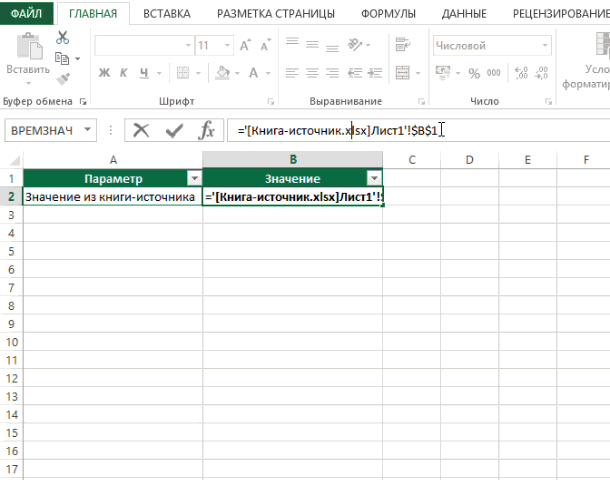Cancel formula entry with X button
Image resolution: width=610 pixels, height=480 pixels.
(141, 130)
